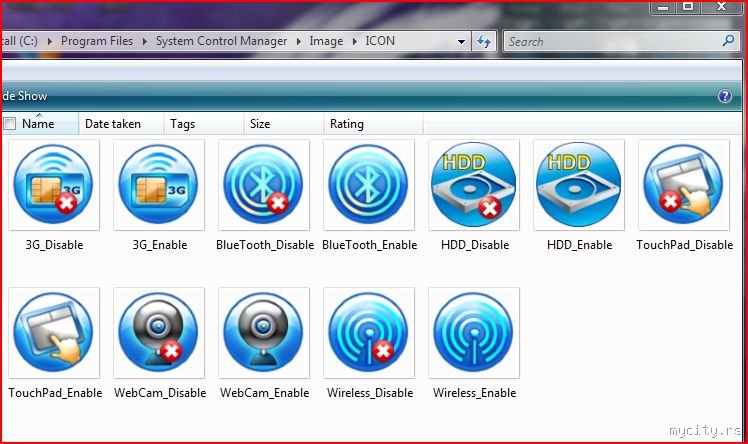Click the HDD_Enable file name label
748x444 pixels.
pos(580,245)
